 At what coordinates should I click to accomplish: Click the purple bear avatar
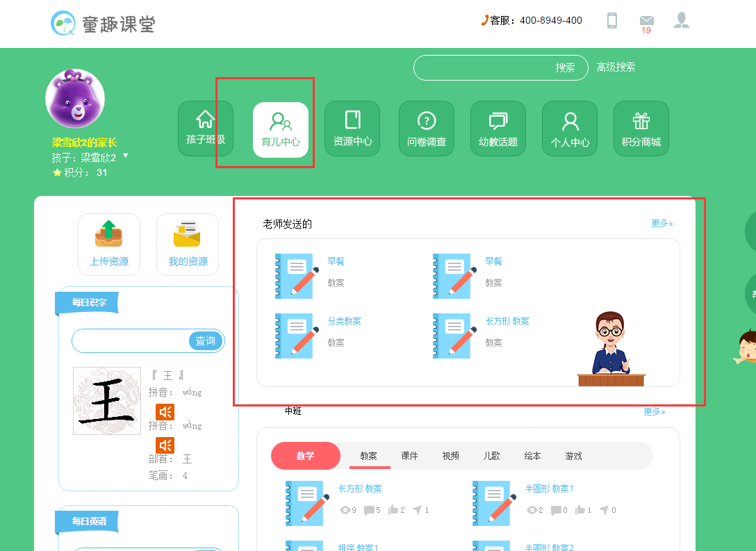tap(75, 99)
